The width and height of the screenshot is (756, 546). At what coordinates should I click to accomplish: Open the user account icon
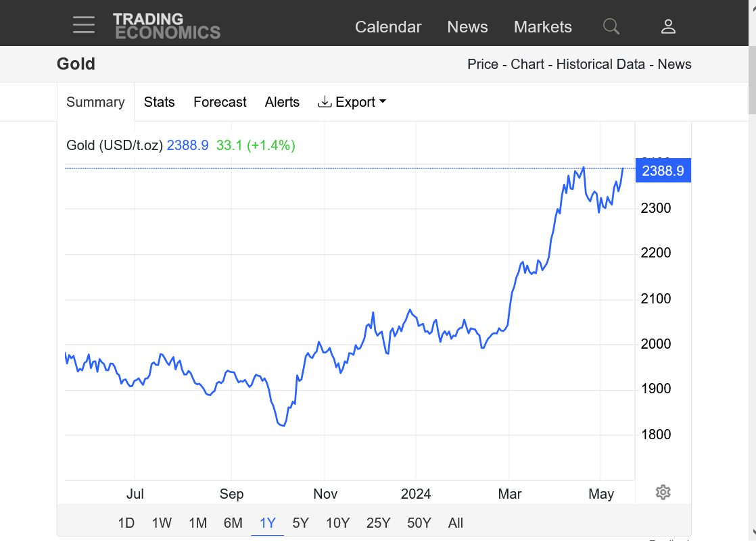pos(668,26)
